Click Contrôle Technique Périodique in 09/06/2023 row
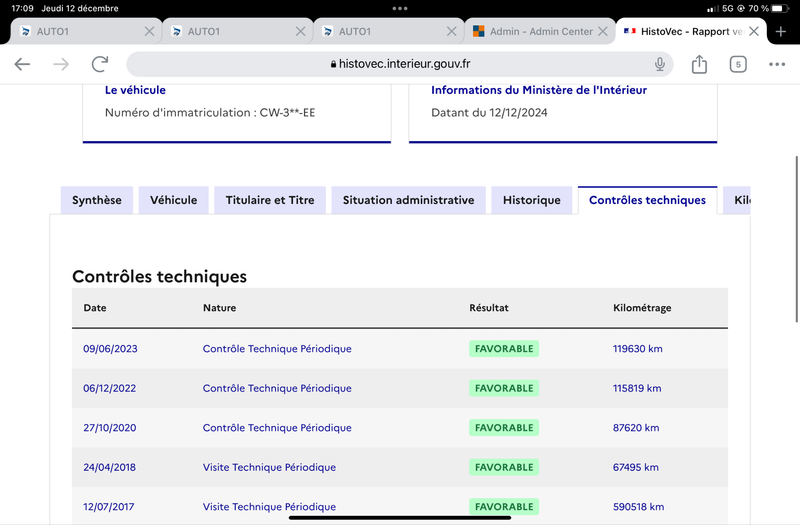The image size is (800, 525). (x=277, y=348)
